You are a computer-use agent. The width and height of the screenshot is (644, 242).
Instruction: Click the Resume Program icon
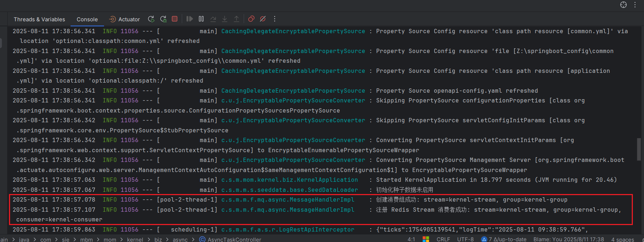pyautogui.click(x=189, y=19)
